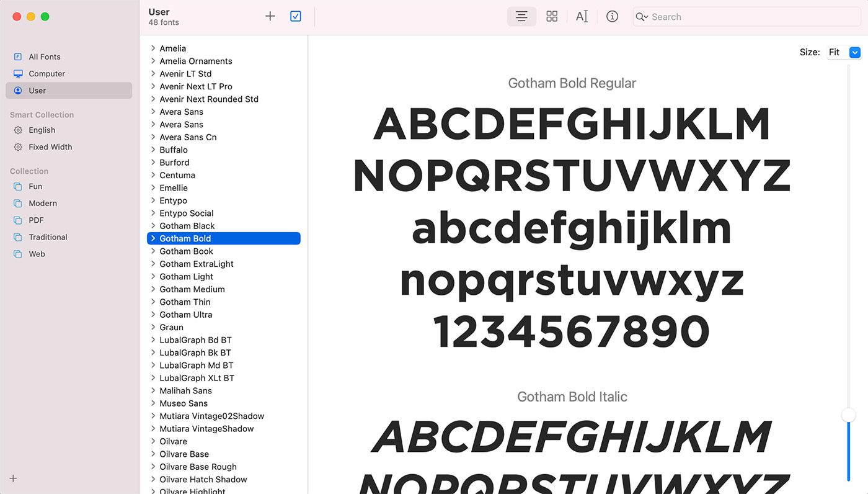Open the Fun collection
Viewport: 868px width, 494px height.
[69, 186]
